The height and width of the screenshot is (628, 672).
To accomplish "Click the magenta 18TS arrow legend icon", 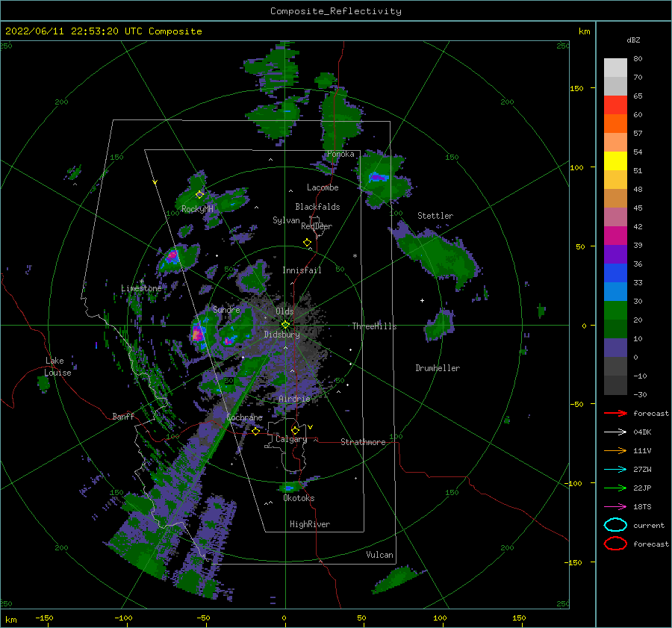I will tap(615, 507).
